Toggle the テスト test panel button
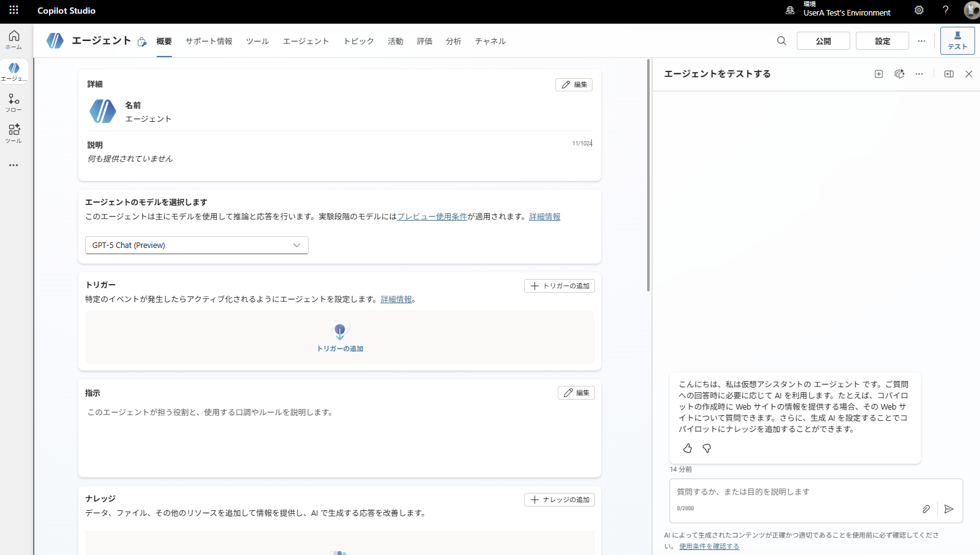 (958, 41)
